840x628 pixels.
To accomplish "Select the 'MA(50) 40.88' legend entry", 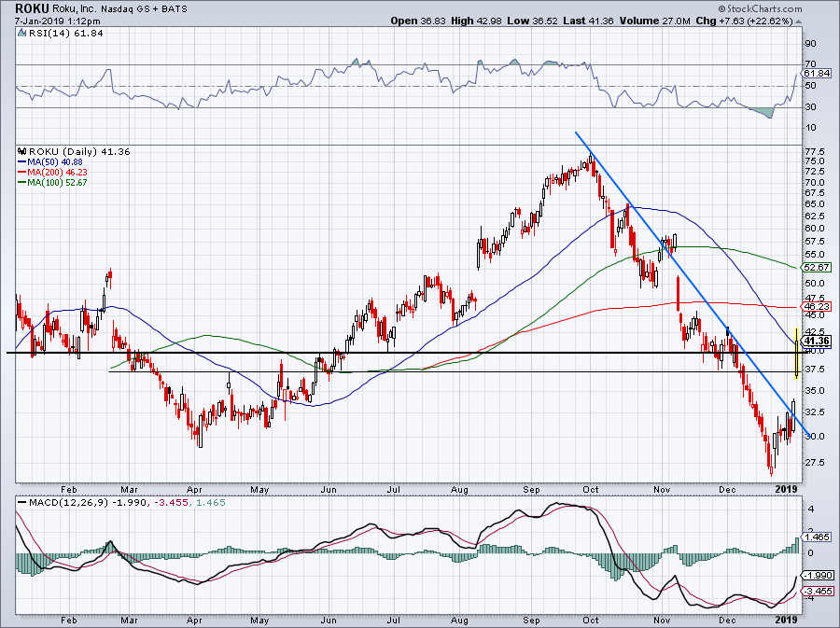I will pyautogui.click(x=56, y=161).
